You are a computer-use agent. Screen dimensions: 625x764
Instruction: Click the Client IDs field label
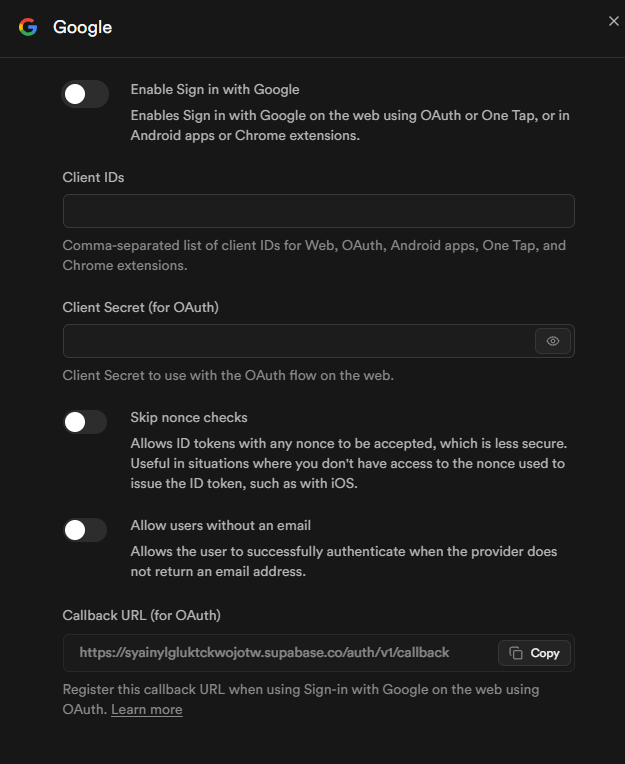click(x=93, y=177)
